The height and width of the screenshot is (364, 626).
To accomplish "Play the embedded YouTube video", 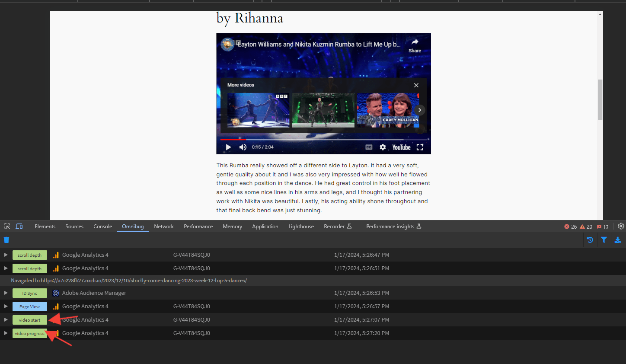I will 228,147.
